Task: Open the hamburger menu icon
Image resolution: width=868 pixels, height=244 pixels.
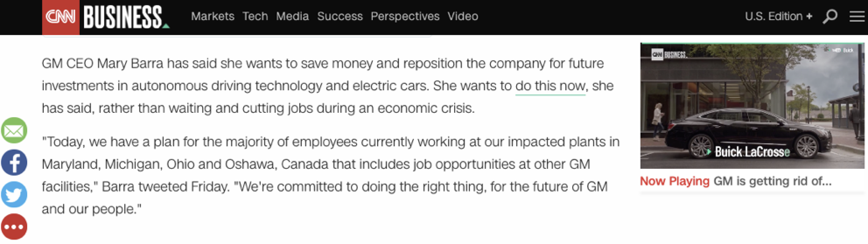Action: coord(857,17)
